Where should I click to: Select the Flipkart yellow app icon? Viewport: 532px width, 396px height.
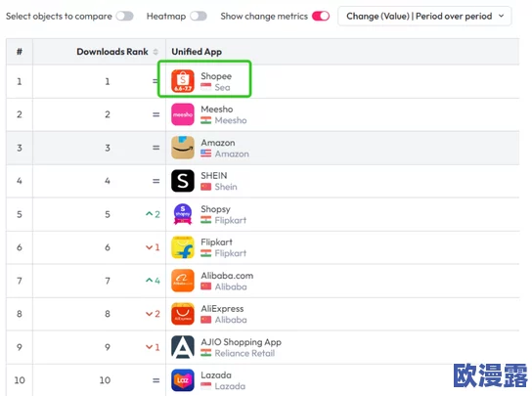[x=183, y=247]
